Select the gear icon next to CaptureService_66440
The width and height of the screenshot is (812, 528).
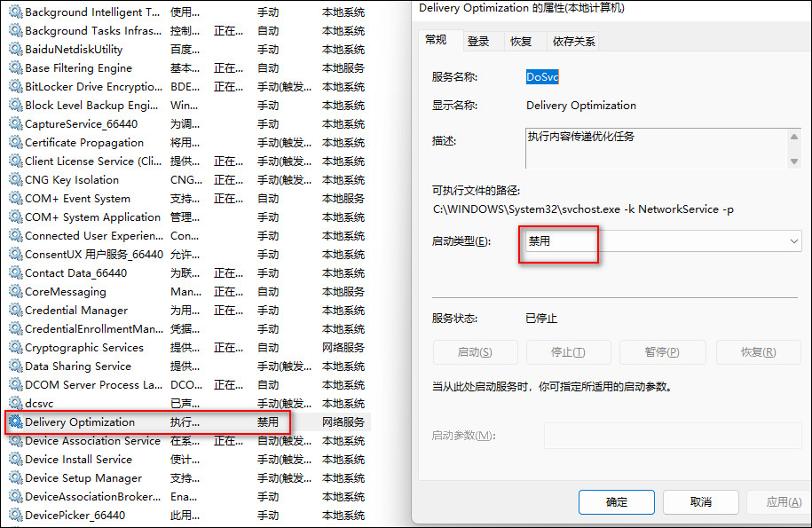pyautogui.click(x=16, y=123)
